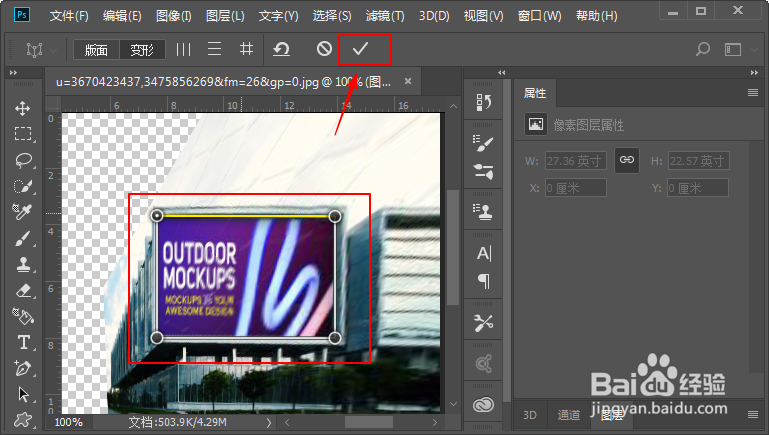Click the 100% zoom level field
This screenshot has height=435, width=769.
69,422
